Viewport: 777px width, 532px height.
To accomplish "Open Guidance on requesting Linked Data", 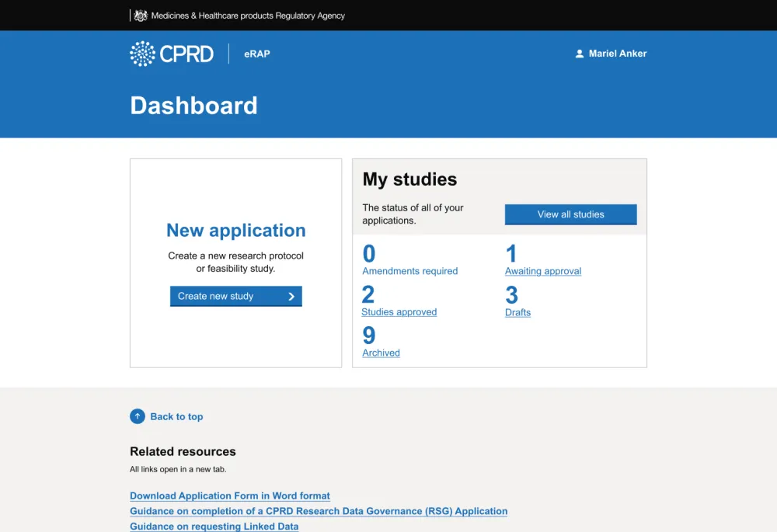I will 214,526.
